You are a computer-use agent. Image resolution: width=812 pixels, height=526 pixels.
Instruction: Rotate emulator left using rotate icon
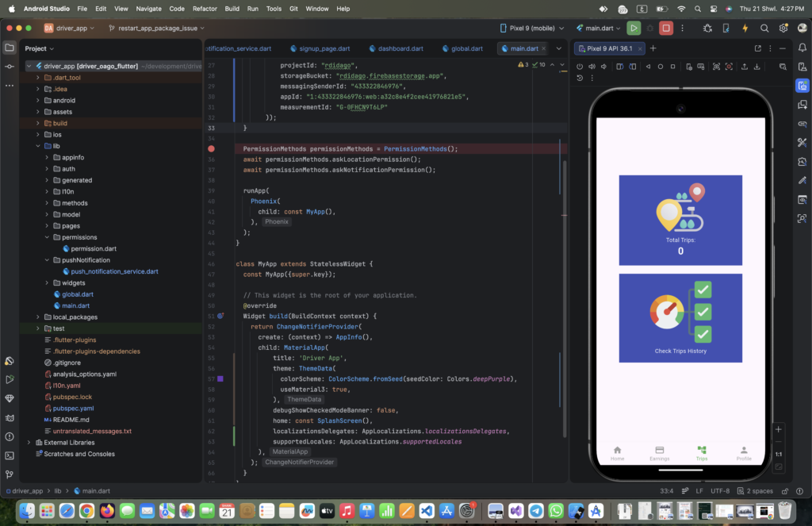coord(620,67)
